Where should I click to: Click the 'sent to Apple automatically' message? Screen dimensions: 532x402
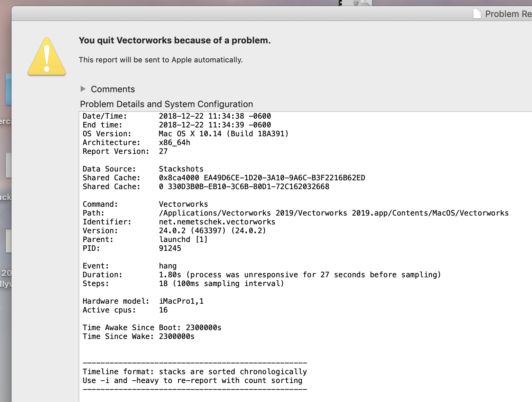pos(161,60)
